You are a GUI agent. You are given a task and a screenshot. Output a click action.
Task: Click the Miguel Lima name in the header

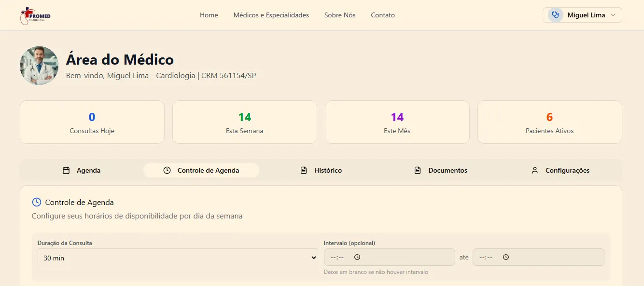point(586,15)
